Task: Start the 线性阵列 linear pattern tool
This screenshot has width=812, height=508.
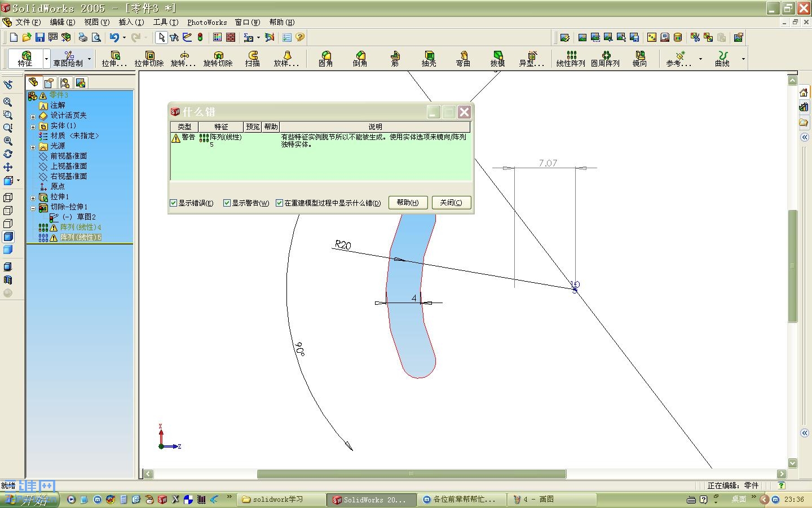Action: (x=571, y=59)
